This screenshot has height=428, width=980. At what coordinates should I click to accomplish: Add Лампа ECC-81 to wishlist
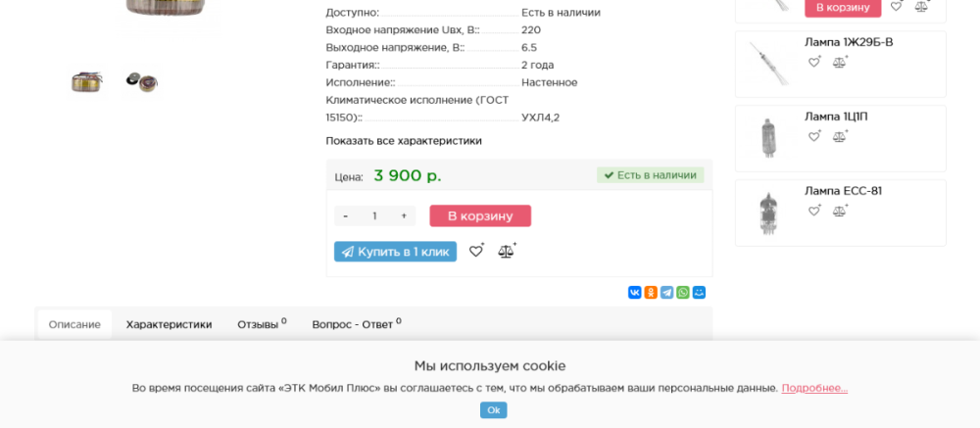[x=814, y=211]
